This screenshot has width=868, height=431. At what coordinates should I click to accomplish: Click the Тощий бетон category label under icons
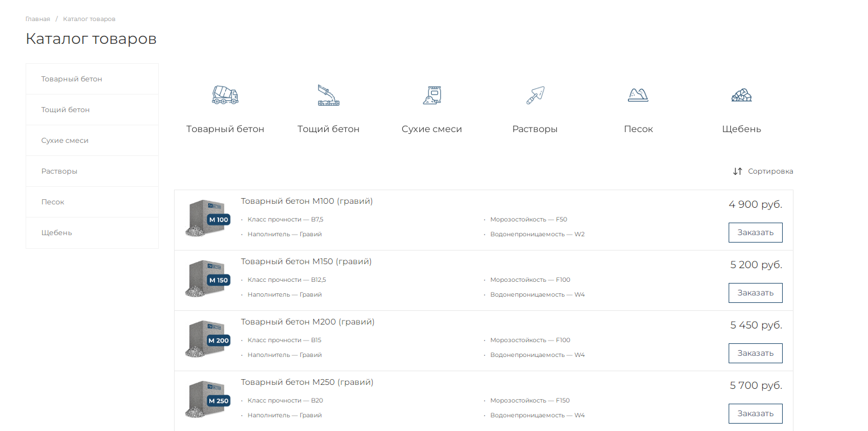point(329,129)
